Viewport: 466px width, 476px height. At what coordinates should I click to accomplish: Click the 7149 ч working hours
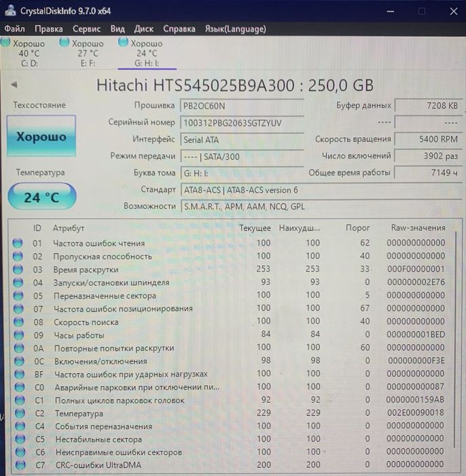(429, 173)
